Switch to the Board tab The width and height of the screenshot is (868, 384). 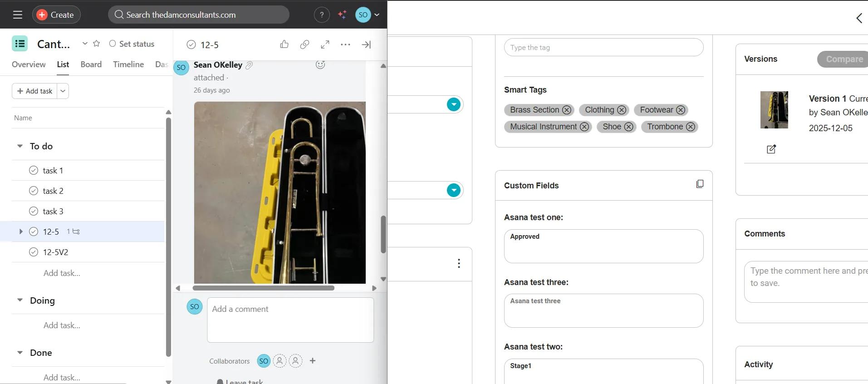click(91, 64)
